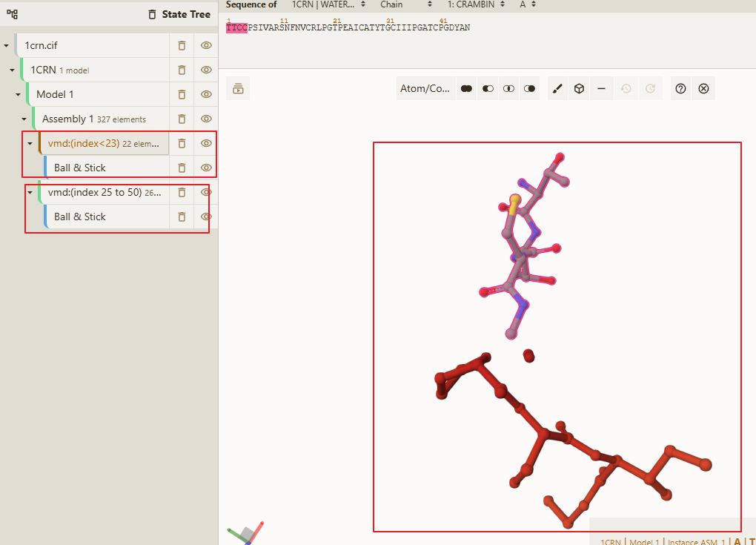Screen dimensions: 756x545
Task: Delete the 1crn.cif entry with trash icon
Action: click(182, 45)
